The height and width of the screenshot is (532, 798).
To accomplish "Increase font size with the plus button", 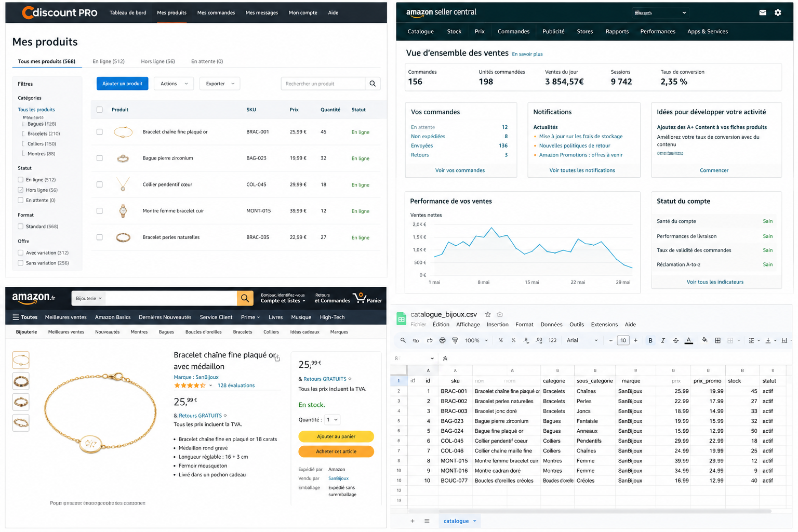I will tap(635, 340).
